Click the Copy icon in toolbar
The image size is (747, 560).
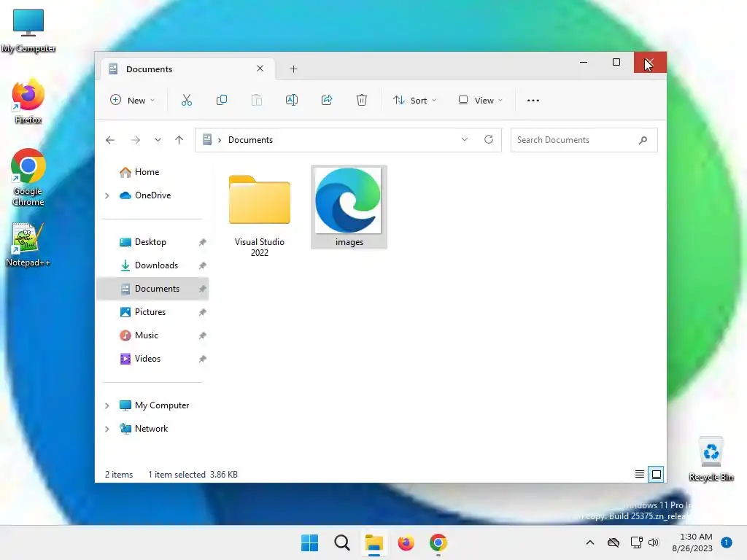pos(222,100)
